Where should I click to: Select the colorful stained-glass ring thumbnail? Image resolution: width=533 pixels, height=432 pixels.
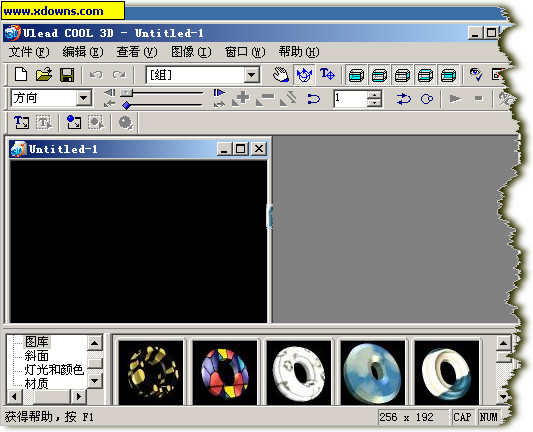(225, 373)
